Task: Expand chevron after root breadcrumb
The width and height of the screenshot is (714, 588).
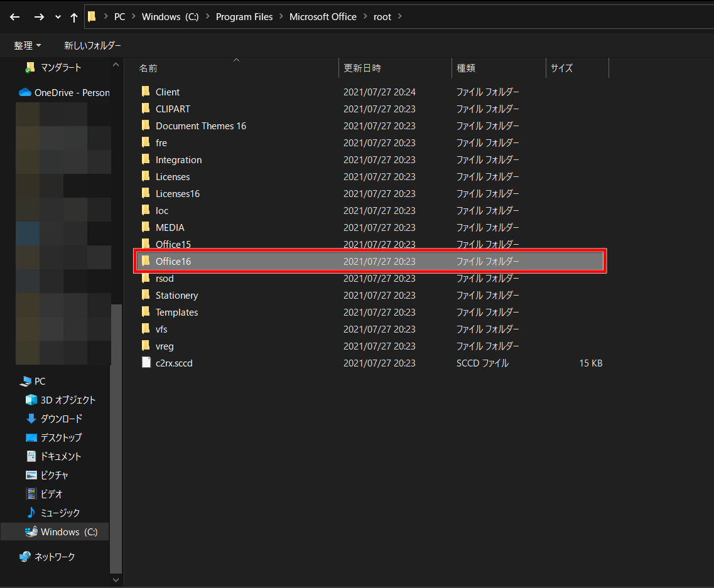Action: point(400,16)
